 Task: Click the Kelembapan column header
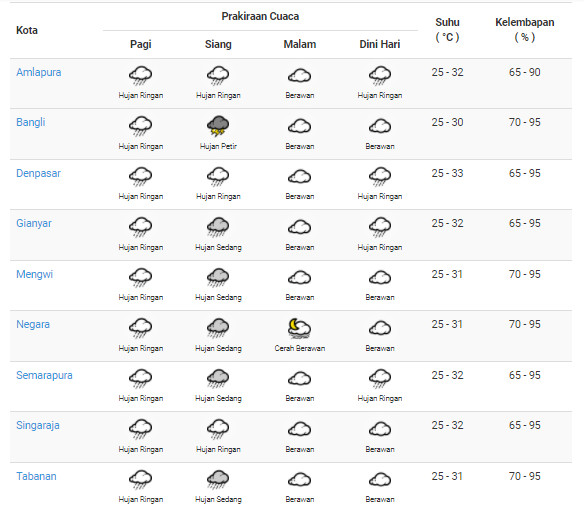(x=524, y=29)
